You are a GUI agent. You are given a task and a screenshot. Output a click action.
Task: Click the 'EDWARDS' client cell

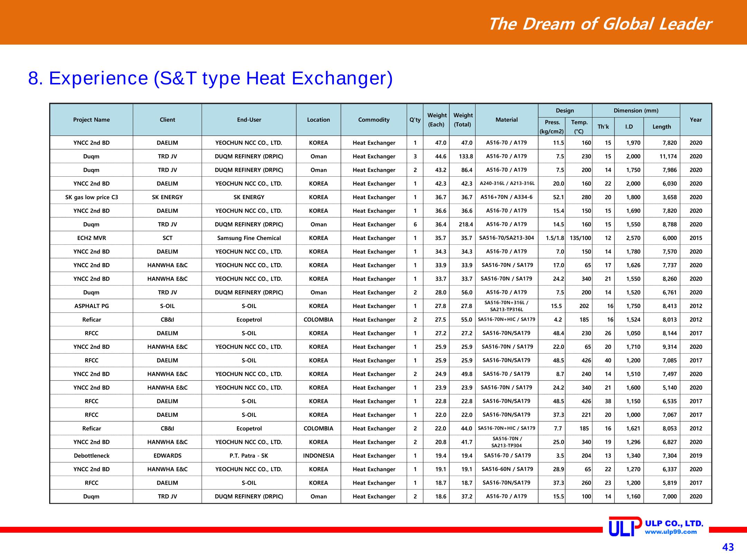coord(167,456)
